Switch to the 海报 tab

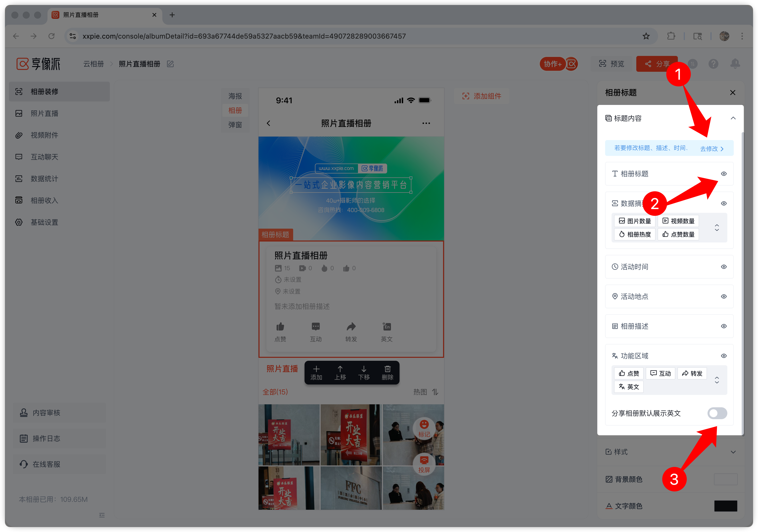coord(235,96)
